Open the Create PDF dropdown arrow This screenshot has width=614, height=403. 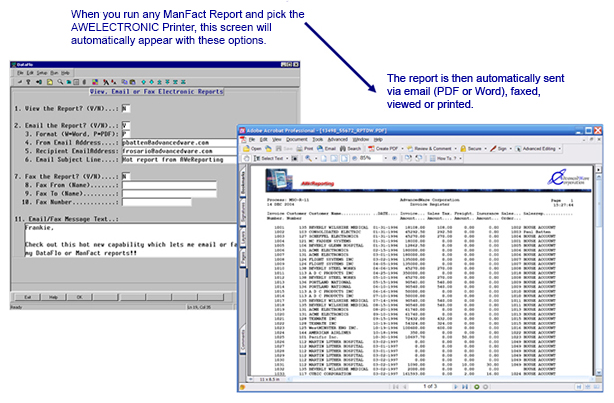(402, 148)
